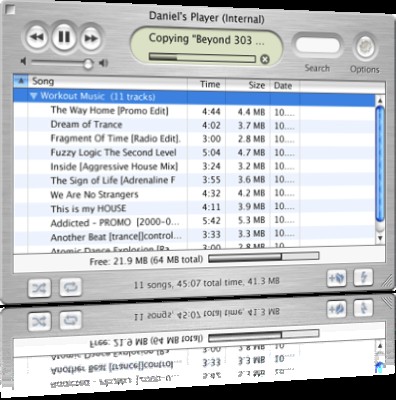Select song This is my HOUSE

click(88, 209)
